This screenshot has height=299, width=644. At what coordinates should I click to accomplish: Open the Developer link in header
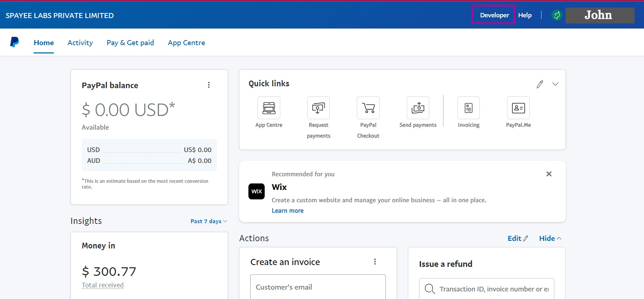point(494,15)
